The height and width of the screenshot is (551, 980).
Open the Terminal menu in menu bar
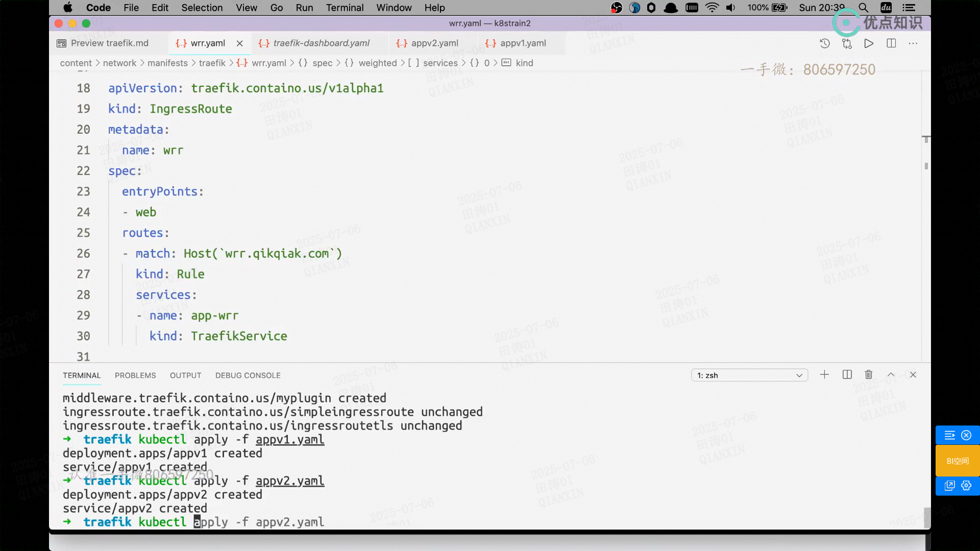345,8
